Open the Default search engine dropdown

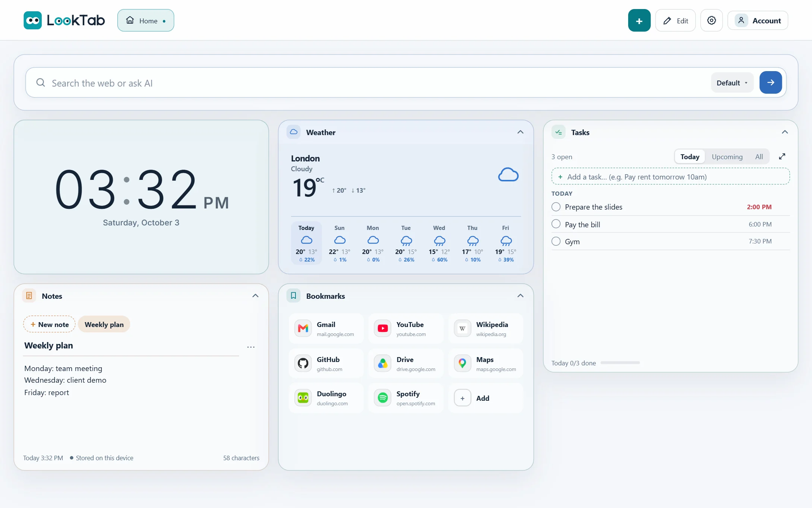[x=732, y=83]
